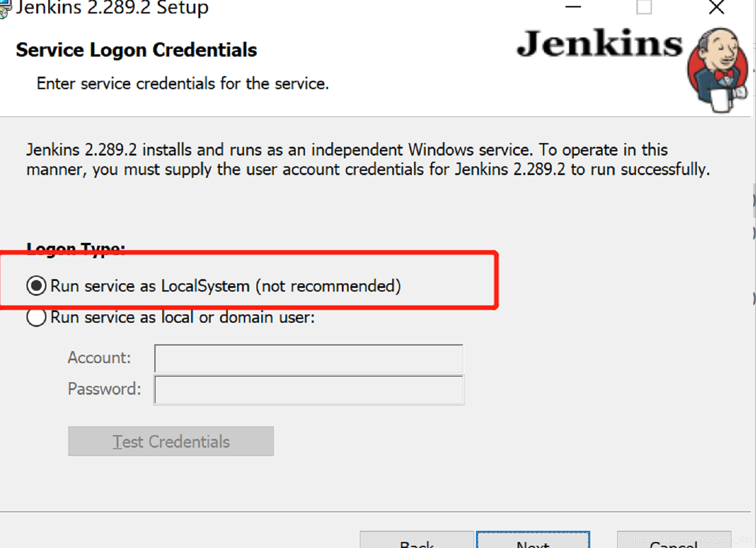Click the Account: label

coord(99,358)
